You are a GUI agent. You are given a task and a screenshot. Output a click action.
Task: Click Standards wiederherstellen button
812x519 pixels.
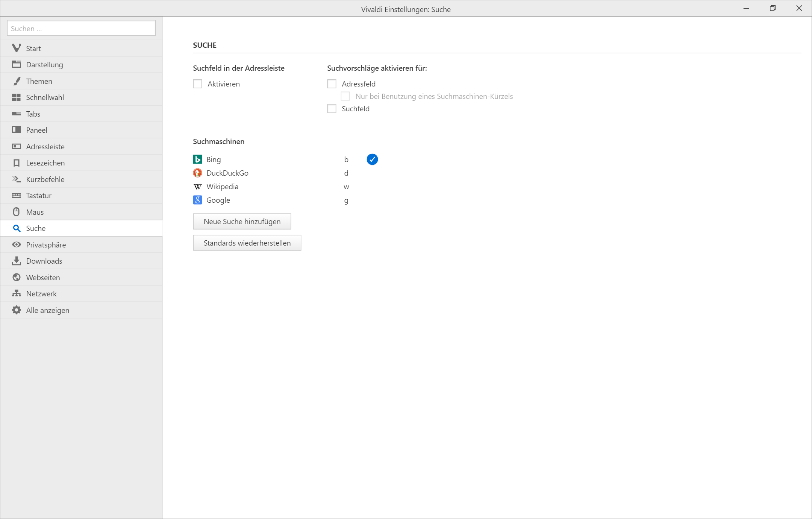[247, 243]
